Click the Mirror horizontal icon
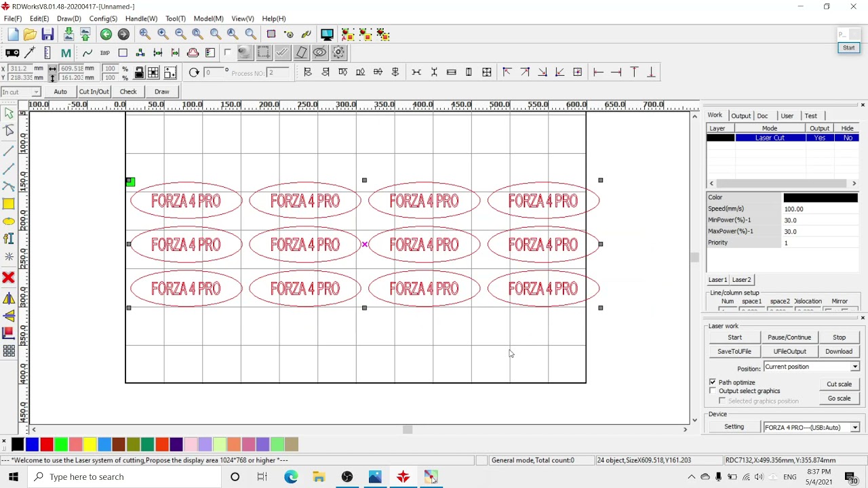The height and width of the screenshot is (488, 868). (x=9, y=298)
